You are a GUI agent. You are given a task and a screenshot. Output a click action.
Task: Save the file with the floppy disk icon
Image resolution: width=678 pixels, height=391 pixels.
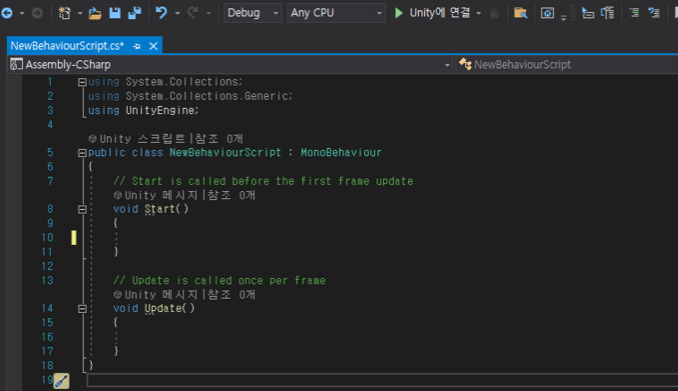coord(115,13)
